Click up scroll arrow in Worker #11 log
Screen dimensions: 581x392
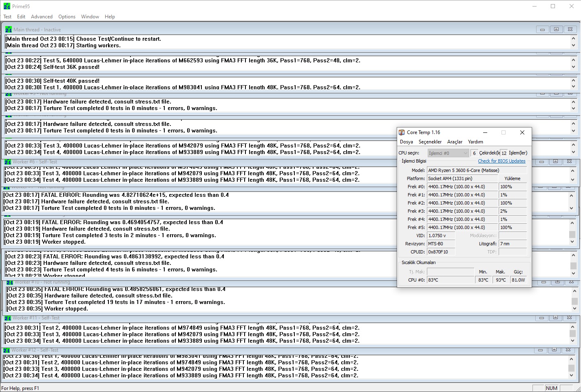572,327
